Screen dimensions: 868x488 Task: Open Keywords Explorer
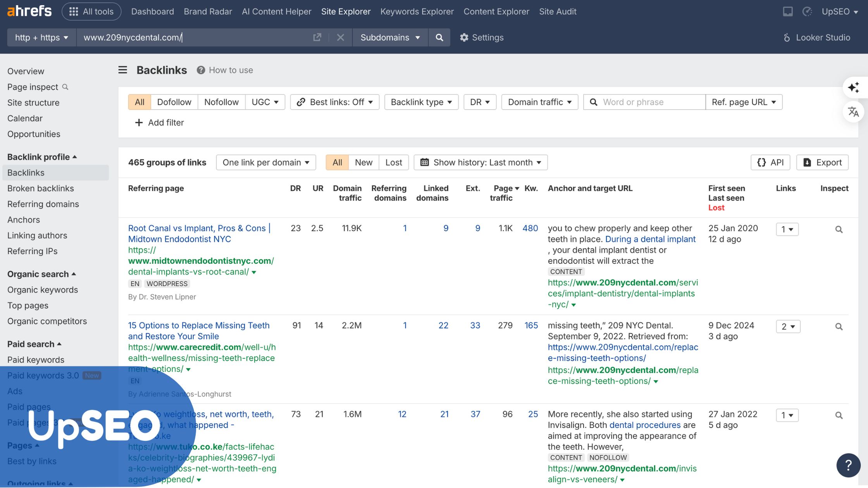pyautogui.click(x=417, y=12)
